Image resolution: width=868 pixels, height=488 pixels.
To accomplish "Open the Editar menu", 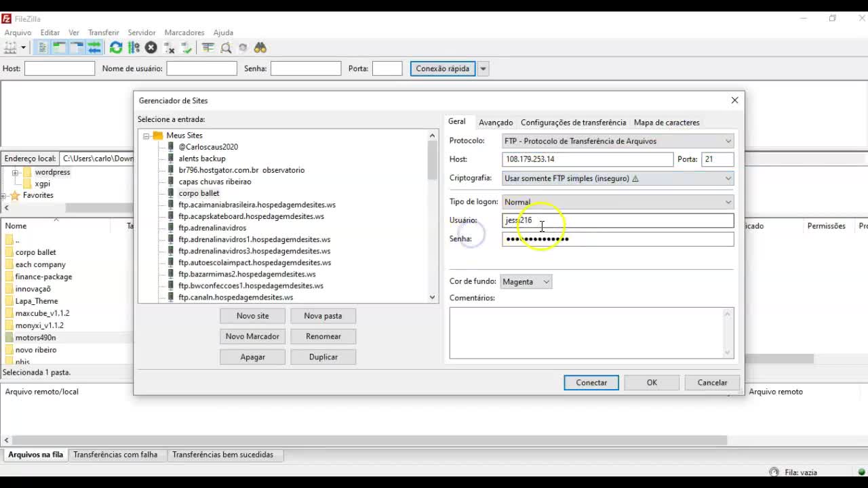I will coord(50,33).
